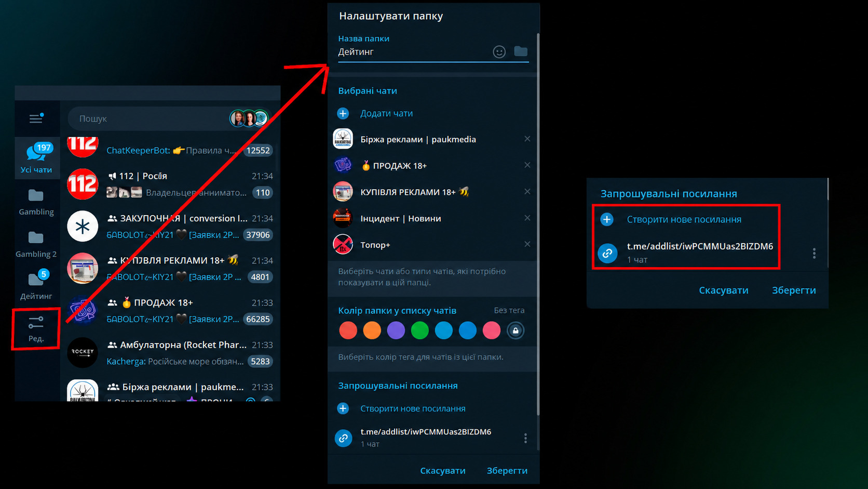Remove КУПІВЛЯ РЕКЛАМИ 18+ from folder
Image resolution: width=868 pixels, height=489 pixels.
[527, 192]
